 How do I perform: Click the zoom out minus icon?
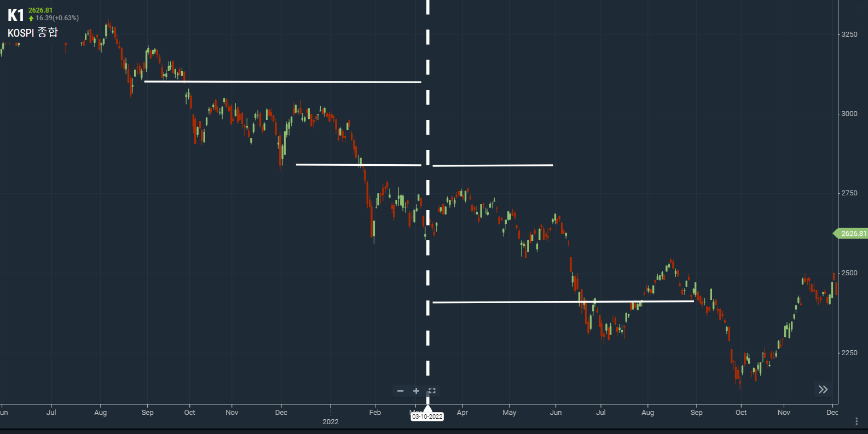401,391
